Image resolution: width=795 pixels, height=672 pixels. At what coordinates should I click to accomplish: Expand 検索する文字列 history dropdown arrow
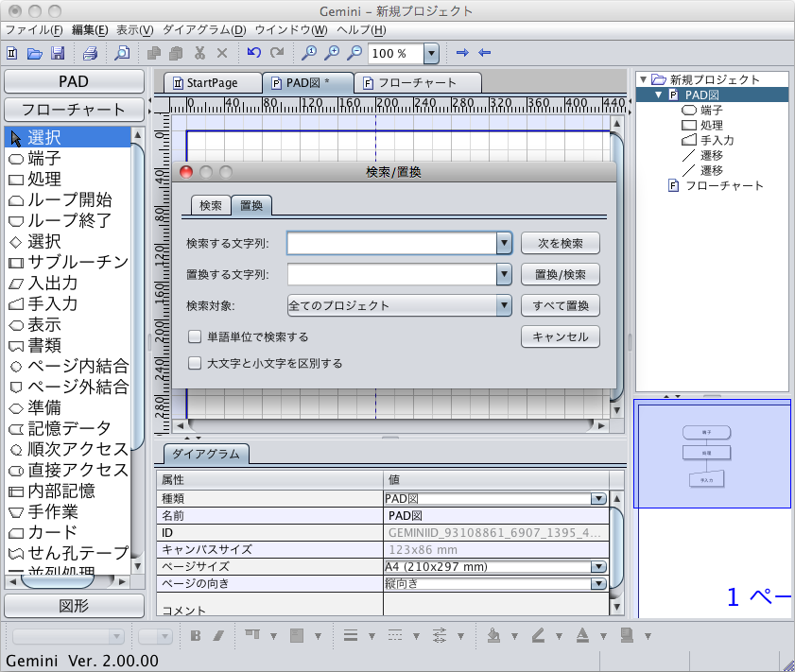coord(504,243)
